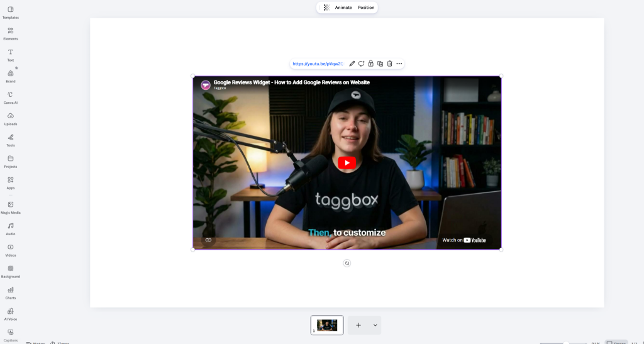Open the Charts panel
This screenshot has width=644, height=344.
tap(11, 293)
